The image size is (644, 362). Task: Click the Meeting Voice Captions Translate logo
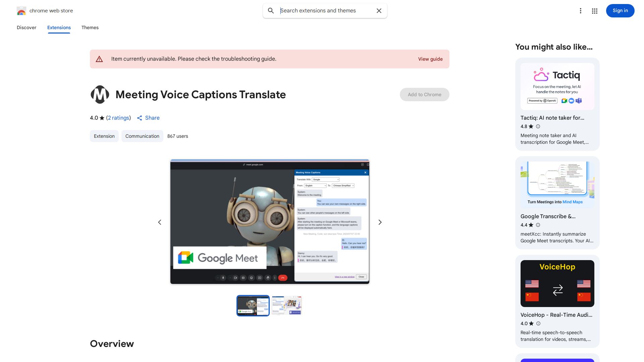coord(100,95)
